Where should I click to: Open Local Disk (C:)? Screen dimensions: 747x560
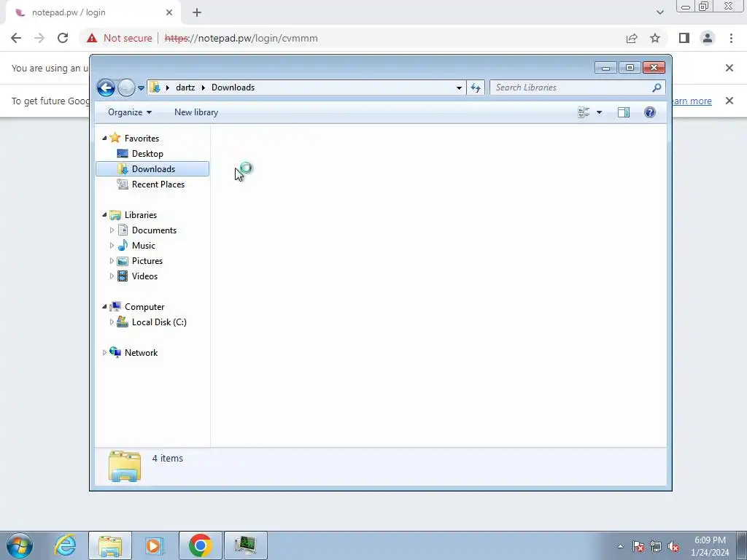click(159, 322)
